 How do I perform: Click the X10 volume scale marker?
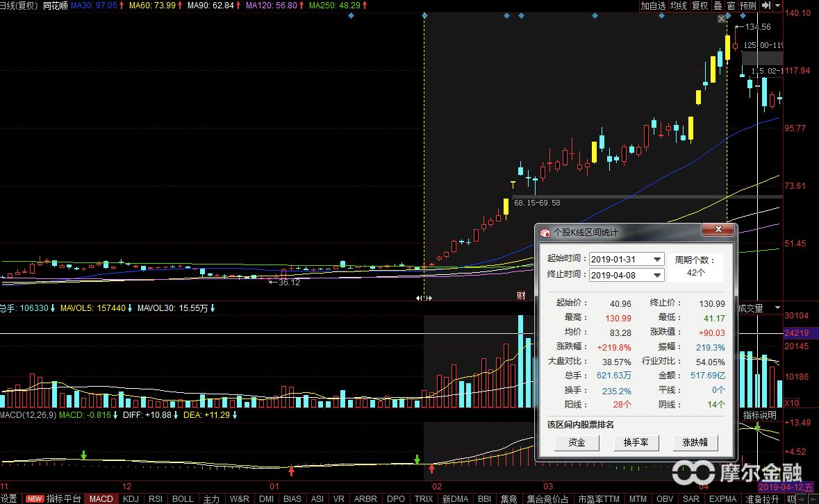click(791, 403)
